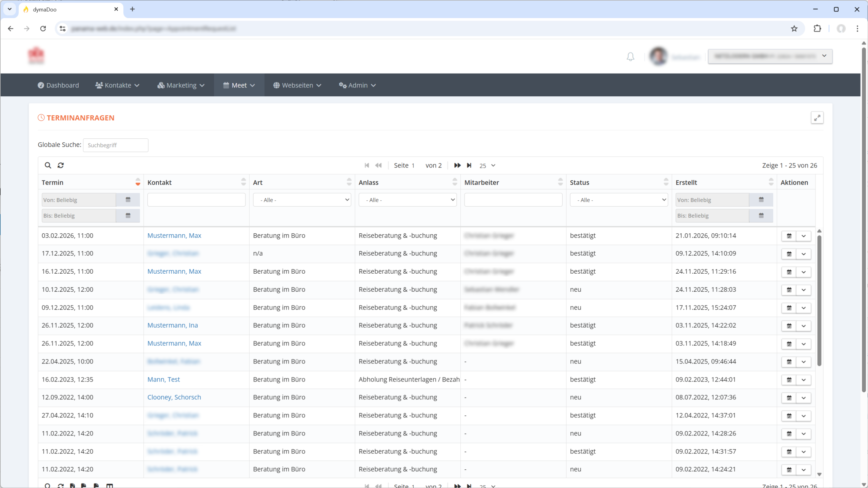Open calendar picker for Erstellt Bis filter
The width and height of the screenshot is (868, 488).
tap(761, 216)
